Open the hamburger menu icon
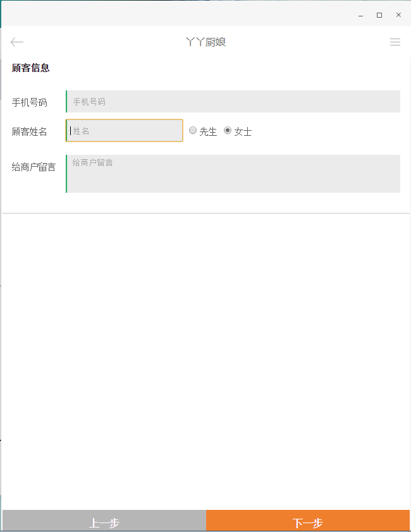This screenshot has width=411, height=532. [395, 42]
